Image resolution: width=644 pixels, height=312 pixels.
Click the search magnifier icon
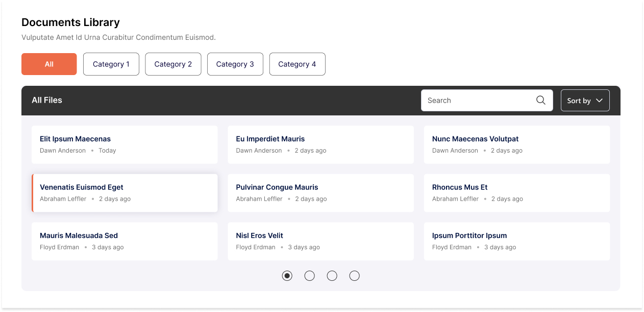click(540, 100)
